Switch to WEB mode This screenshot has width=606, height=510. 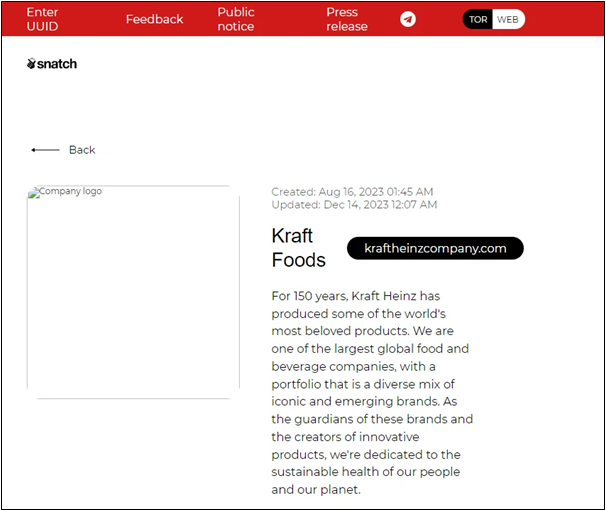click(508, 20)
